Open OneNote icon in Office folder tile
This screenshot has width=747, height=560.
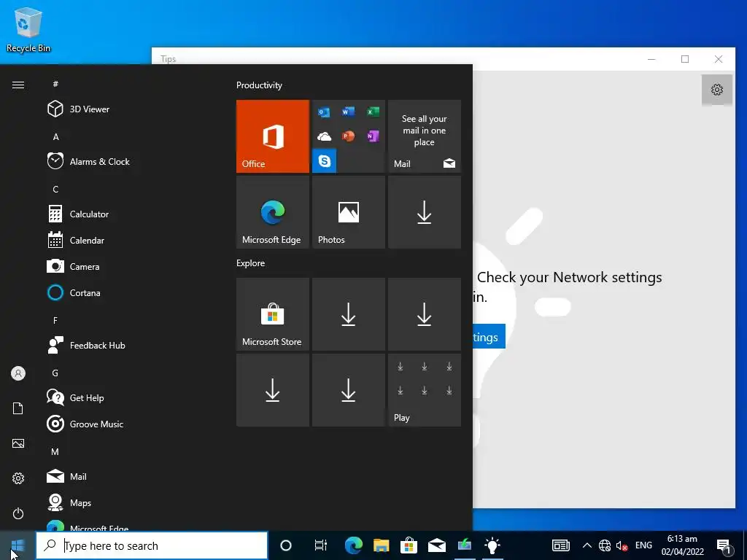[373, 136]
